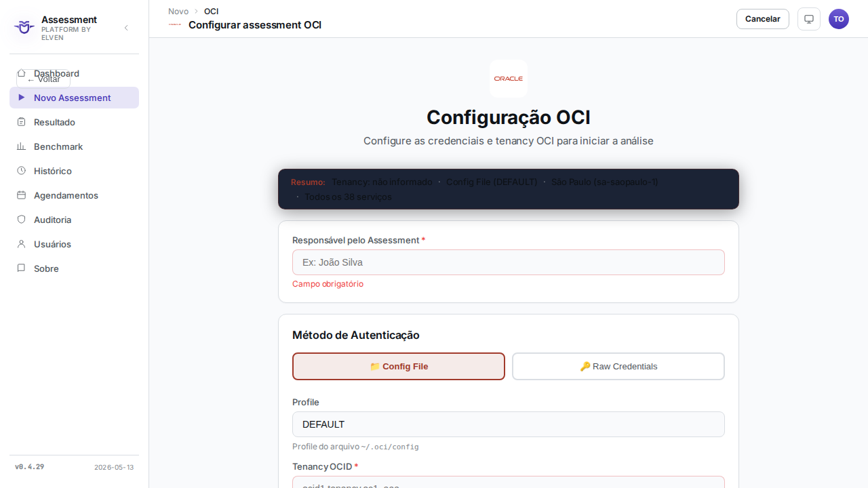This screenshot has height=488, width=868.
Task: Focus the Tenancy OCID input field
Action: coord(509,482)
